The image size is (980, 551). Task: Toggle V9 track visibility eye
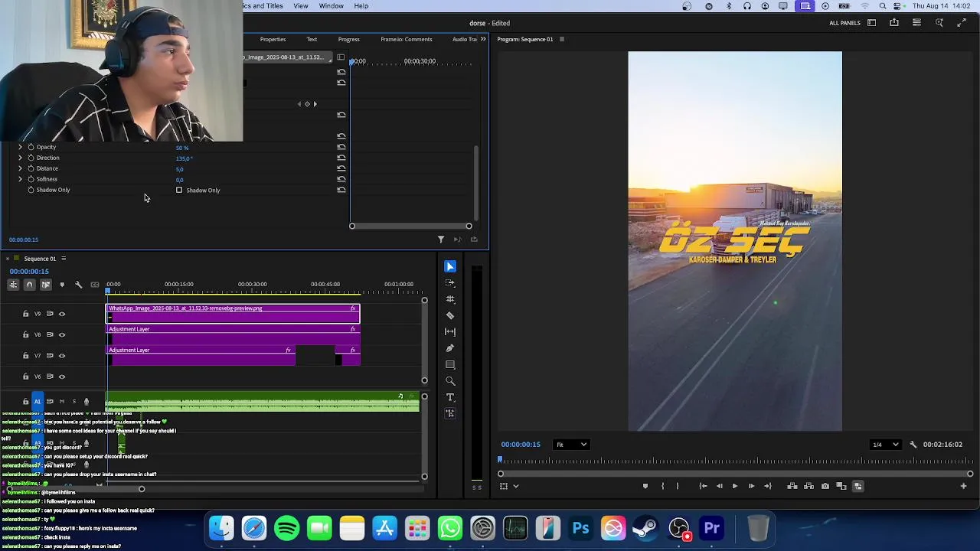[x=62, y=314]
